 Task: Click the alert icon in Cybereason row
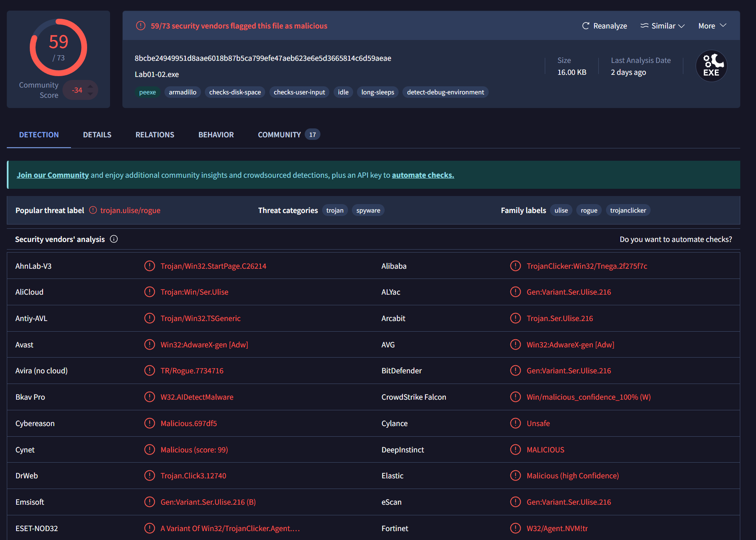(150, 423)
